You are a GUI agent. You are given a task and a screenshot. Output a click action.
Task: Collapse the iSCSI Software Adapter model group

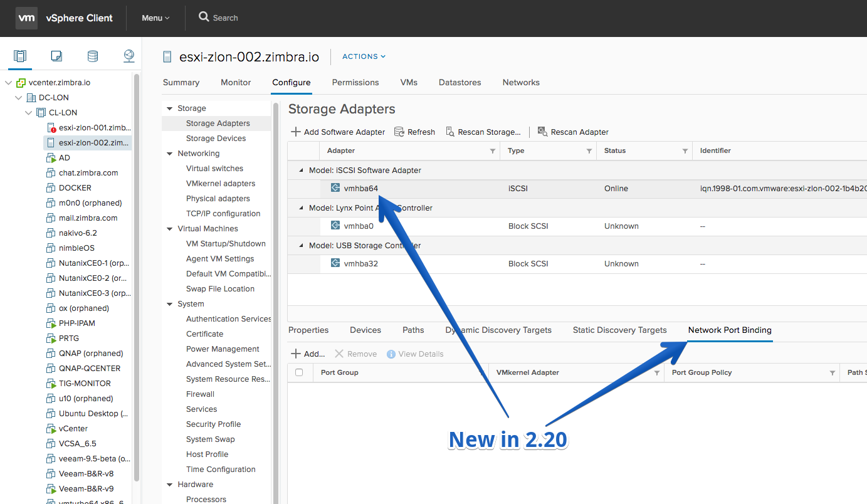click(300, 170)
